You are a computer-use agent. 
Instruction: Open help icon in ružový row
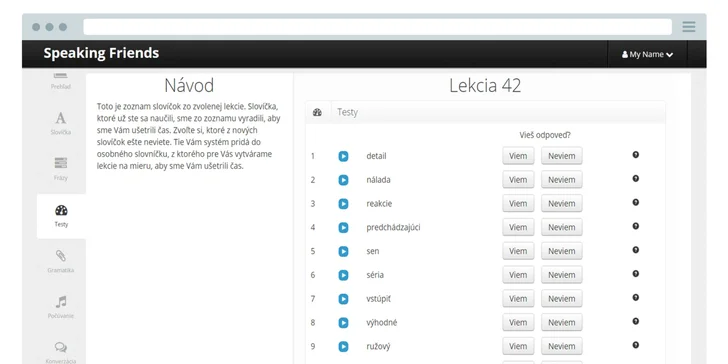click(636, 345)
